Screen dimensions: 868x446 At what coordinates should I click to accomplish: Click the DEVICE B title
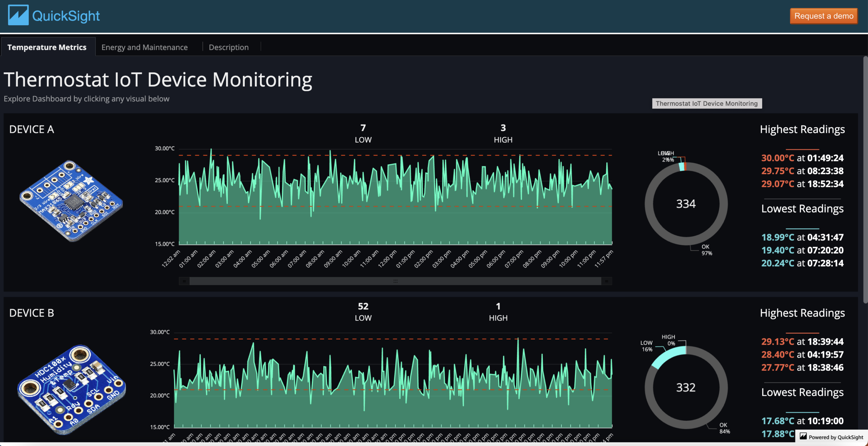pyautogui.click(x=32, y=313)
